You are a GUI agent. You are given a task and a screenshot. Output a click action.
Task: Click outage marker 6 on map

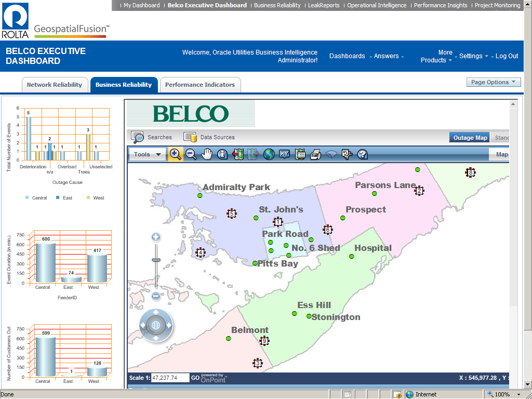pos(328,230)
